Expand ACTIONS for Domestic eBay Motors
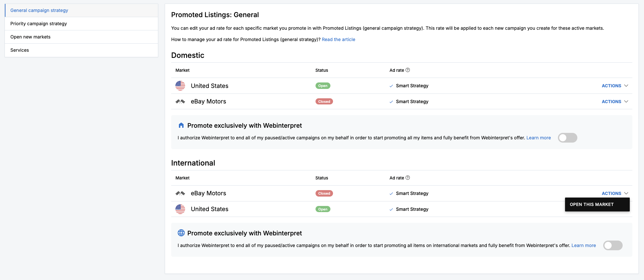 coord(615,102)
